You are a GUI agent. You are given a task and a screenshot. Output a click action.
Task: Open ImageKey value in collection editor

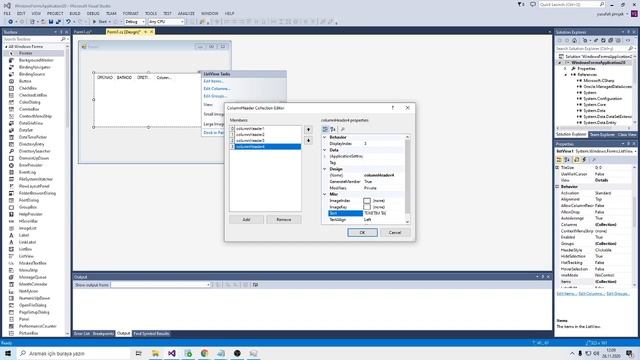click(384, 207)
